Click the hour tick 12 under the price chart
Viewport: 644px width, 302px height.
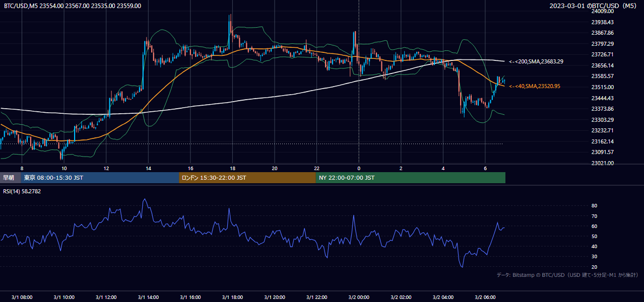coord(106,168)
